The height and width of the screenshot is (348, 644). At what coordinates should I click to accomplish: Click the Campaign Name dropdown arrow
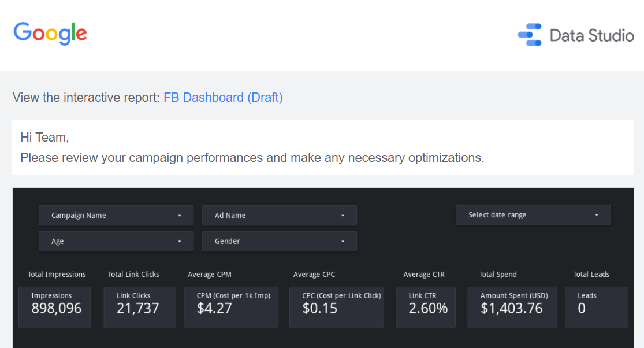(180, 216)
